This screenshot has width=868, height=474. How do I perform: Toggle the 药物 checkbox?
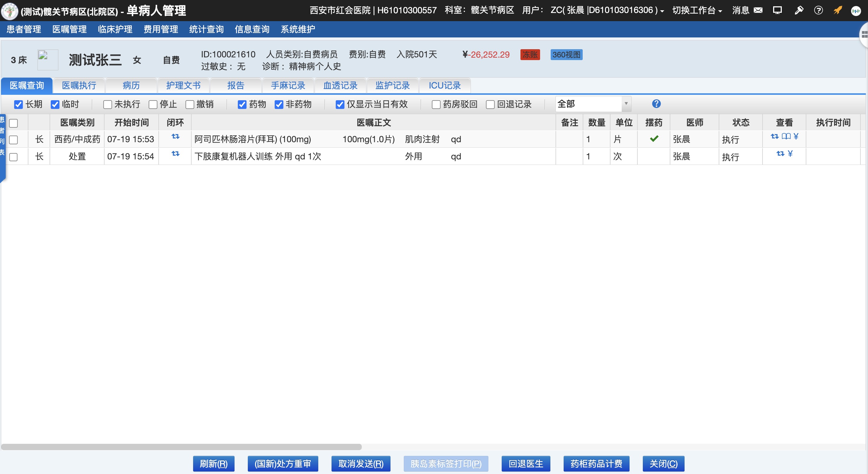click(x=242, y=104)
